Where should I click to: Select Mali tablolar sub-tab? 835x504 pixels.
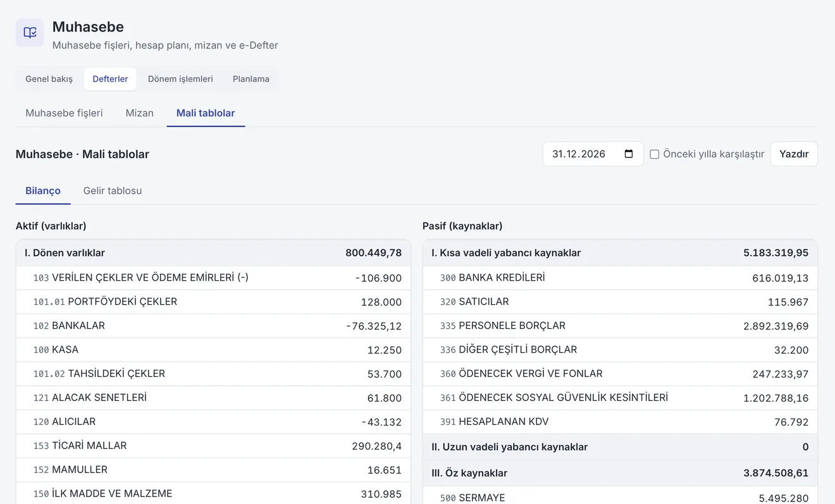206,113
